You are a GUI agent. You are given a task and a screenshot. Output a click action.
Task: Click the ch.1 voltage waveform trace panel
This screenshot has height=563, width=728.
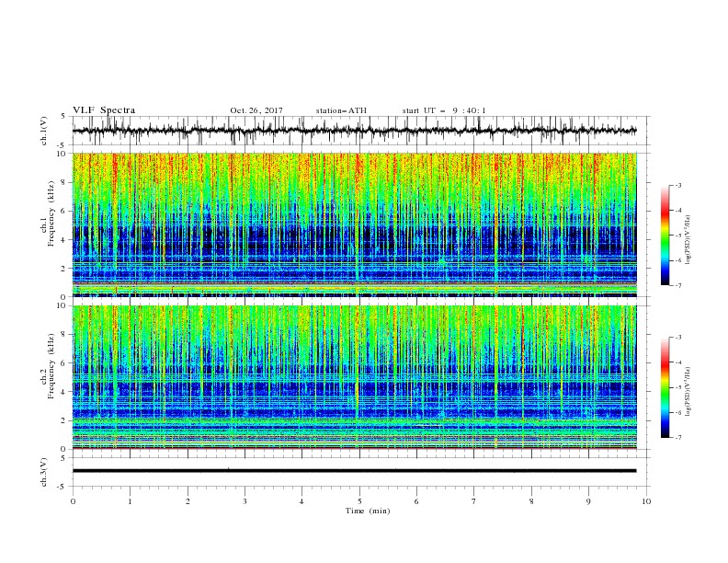[x=360, y=131]
